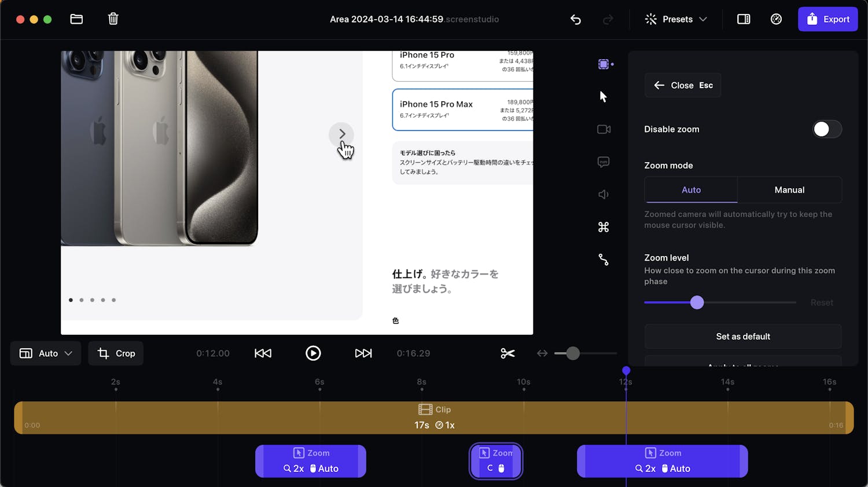Switch zoom mode to Manual
The image size is (868, 487).
[789, 190]
